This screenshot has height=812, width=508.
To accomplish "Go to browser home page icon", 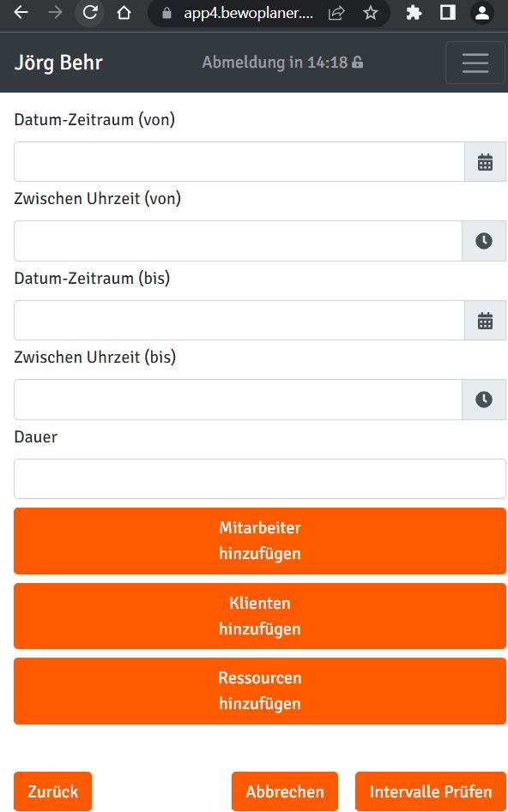I will pyautogui.click(x=124, y=13).
